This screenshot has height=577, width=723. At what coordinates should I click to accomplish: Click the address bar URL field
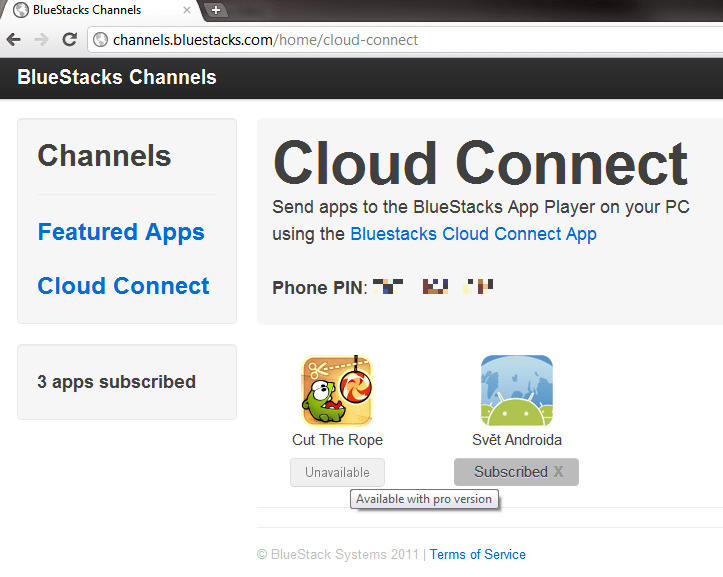(x=406, y=40)
